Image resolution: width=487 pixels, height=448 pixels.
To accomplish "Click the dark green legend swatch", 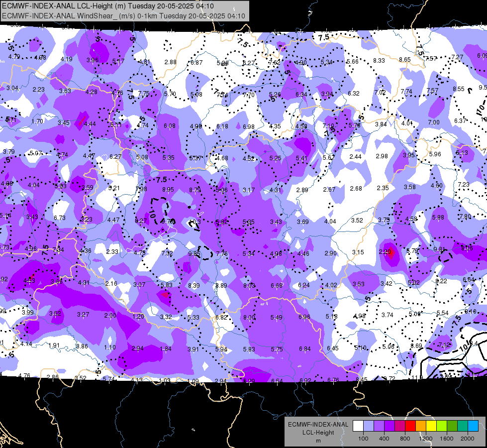I will point(452,426).
